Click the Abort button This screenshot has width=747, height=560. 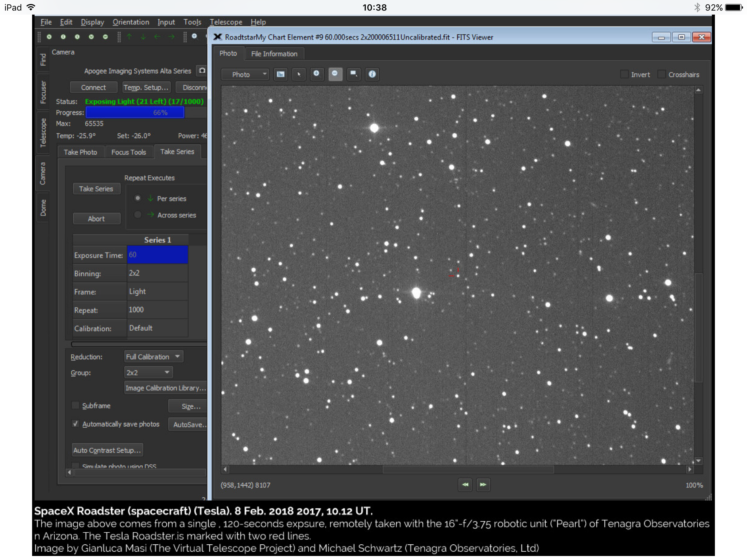tap(96, 219)
